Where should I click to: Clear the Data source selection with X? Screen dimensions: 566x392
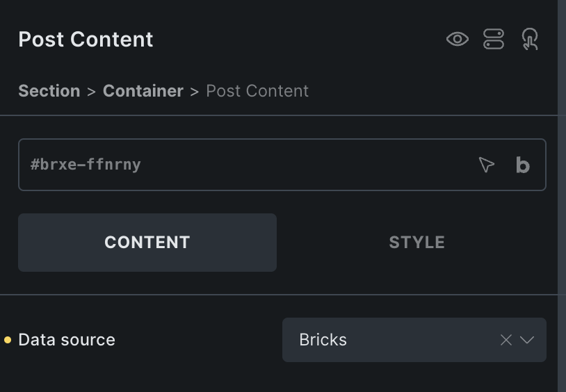point(506,340)
